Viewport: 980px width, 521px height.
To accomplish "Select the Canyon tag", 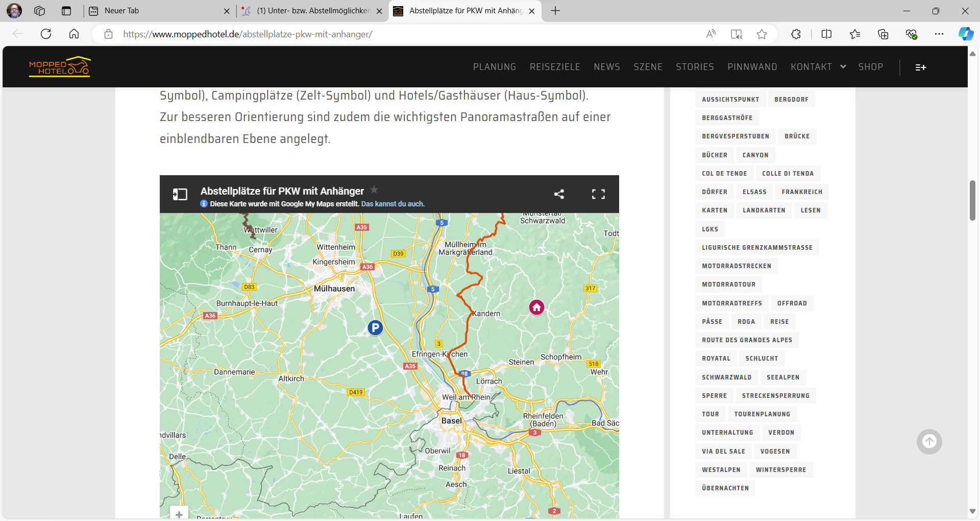I will 755,155.
